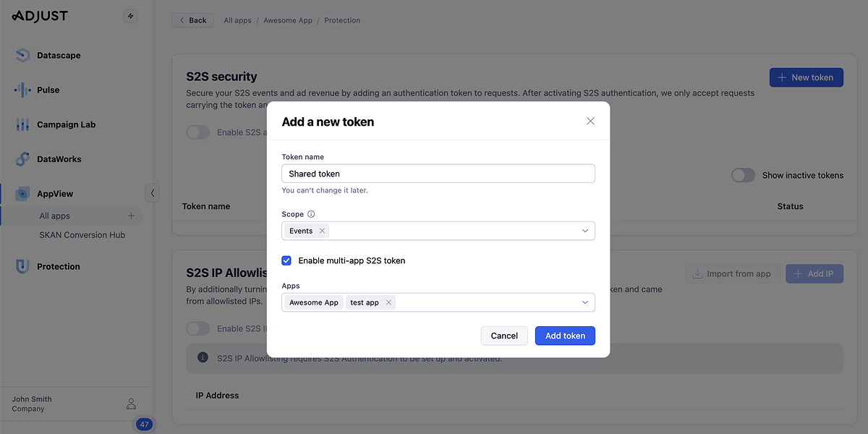Click the Token name input field
Image resolution: width=868 pixels, height=434 pixels.
click(438, 174)
